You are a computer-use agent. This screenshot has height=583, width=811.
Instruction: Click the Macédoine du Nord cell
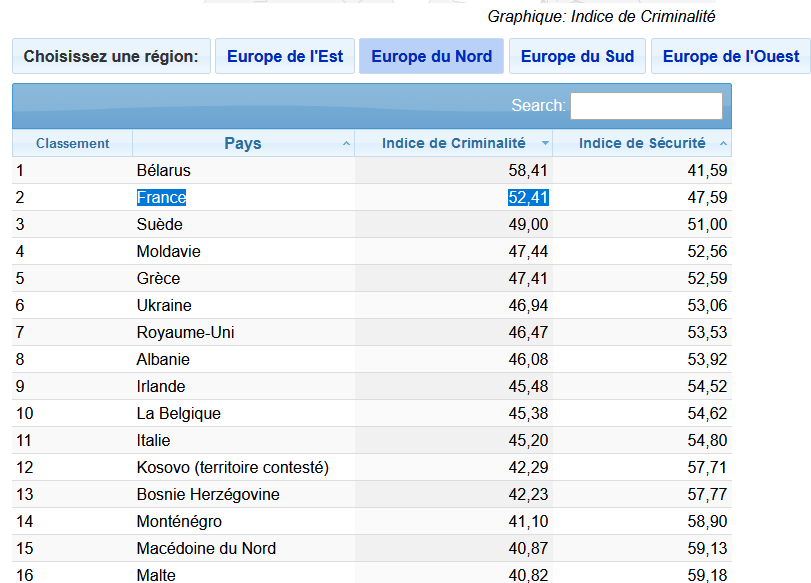point(206,549)
